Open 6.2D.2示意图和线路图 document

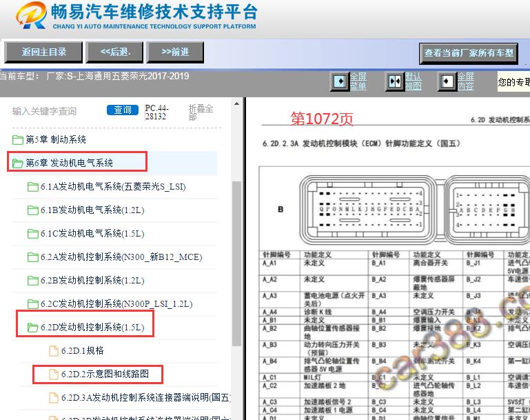point(105,374)
